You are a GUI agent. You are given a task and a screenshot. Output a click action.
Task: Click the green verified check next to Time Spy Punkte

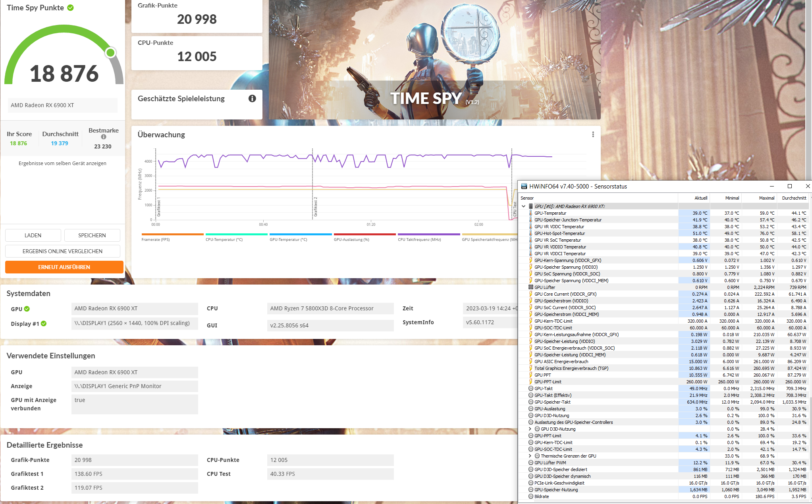coord(71,8)
